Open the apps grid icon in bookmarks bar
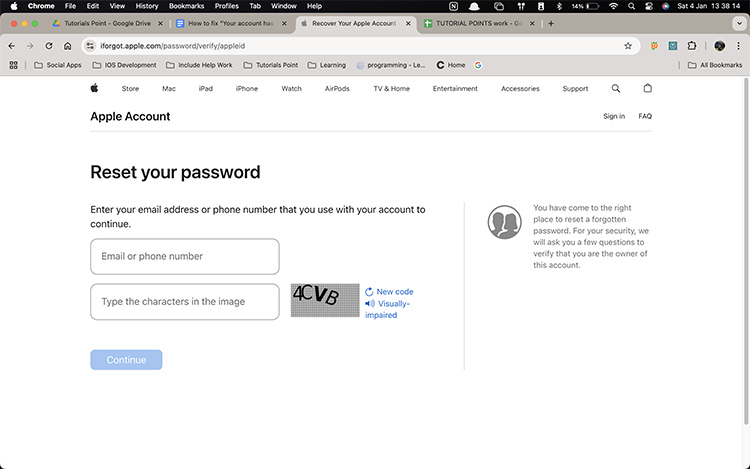Viewport: 750px width, 469px height. [13, 65]
